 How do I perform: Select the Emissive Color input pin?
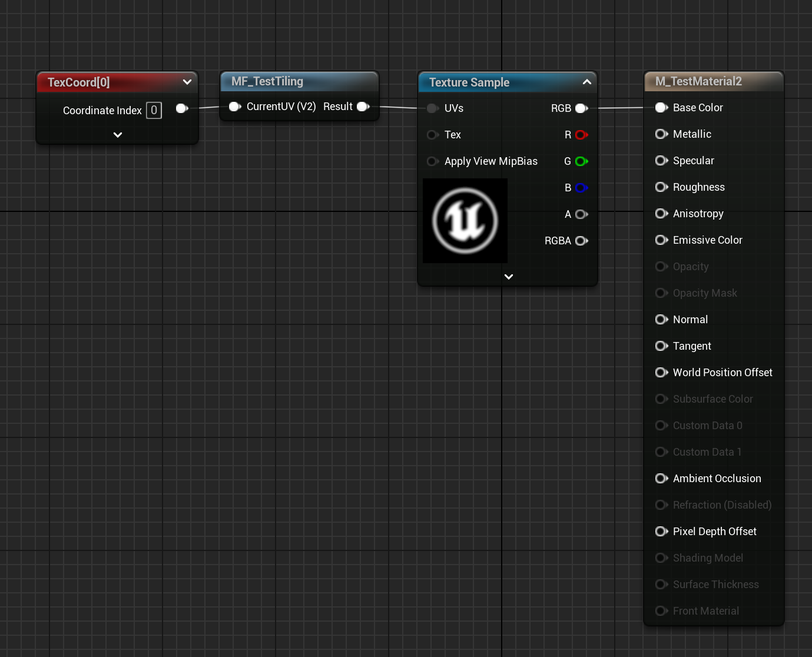point(661,240)
